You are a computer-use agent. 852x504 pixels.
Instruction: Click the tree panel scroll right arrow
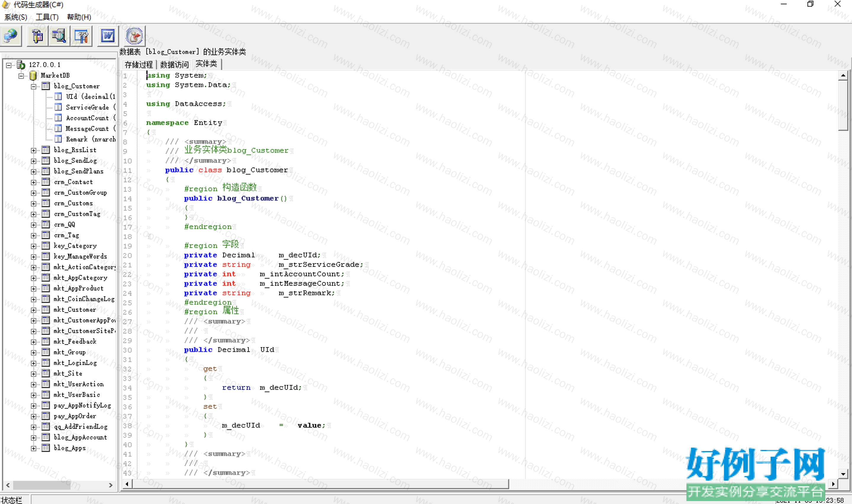pos(110,485)
